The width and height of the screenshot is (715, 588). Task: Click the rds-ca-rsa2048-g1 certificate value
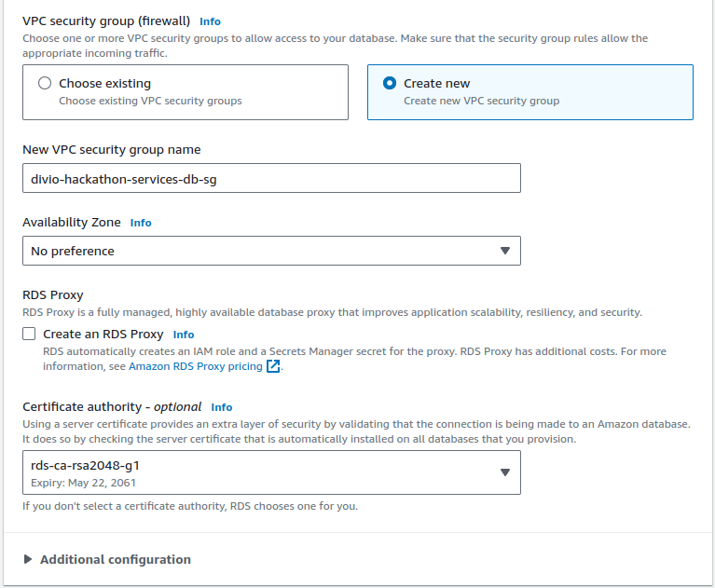point(86,465)
